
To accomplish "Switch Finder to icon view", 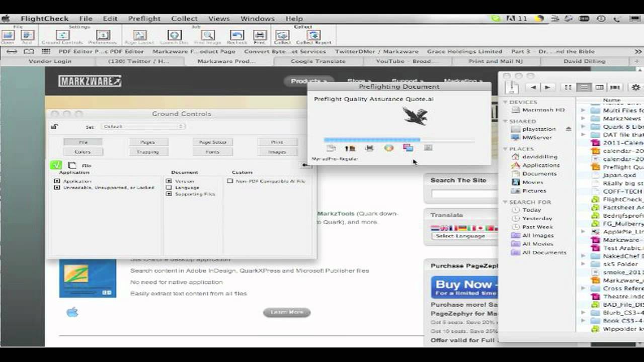I will point(568,87).
